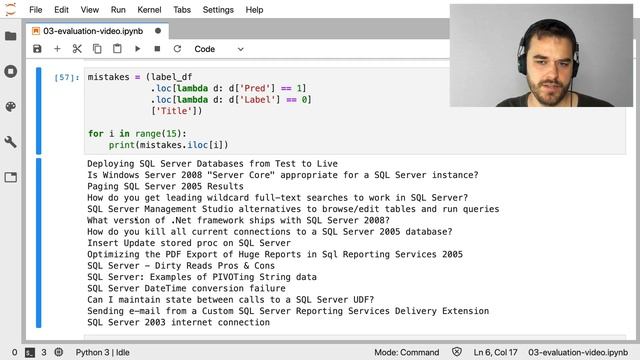Screen dimensions: 640x360
Task: Click Ln 6, Col 17 indicator
Action: [x=495, y=352]
